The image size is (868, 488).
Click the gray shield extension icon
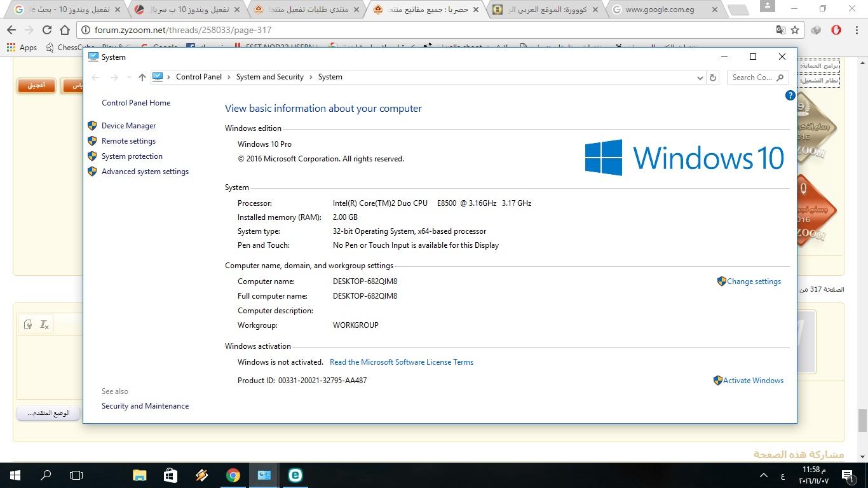[817, 30]
